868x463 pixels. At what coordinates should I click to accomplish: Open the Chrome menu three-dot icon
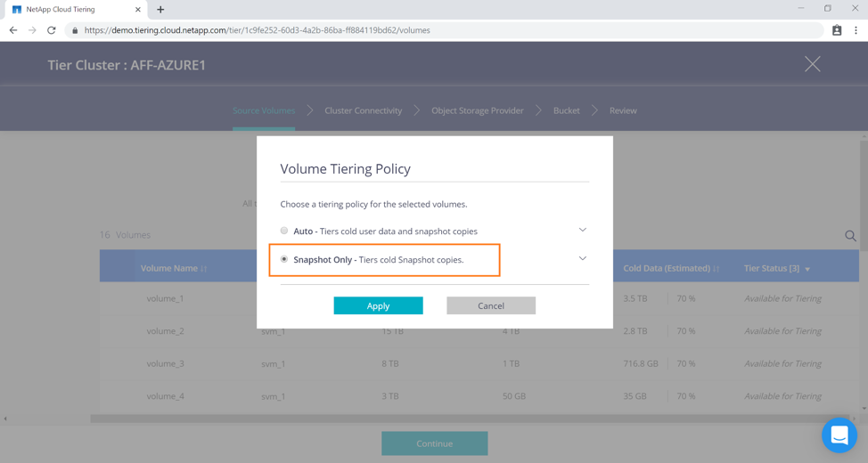coord(856,30)
